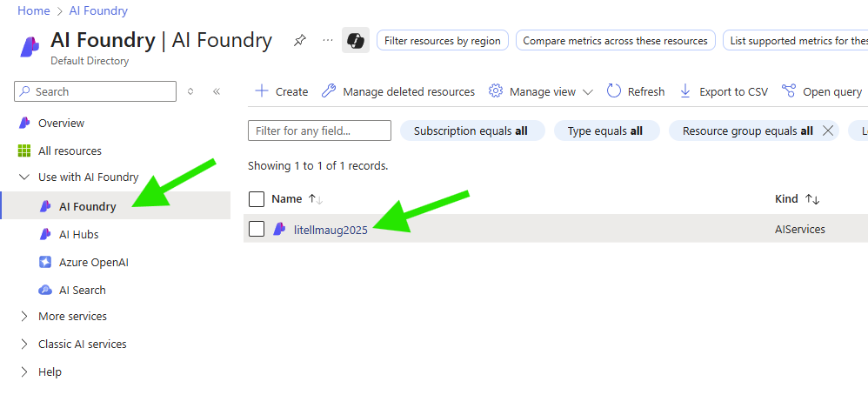This screenshot has height=415, width=868.
Task: Toggle the select-all checkbox in header
Action: (x=257, y=199)
